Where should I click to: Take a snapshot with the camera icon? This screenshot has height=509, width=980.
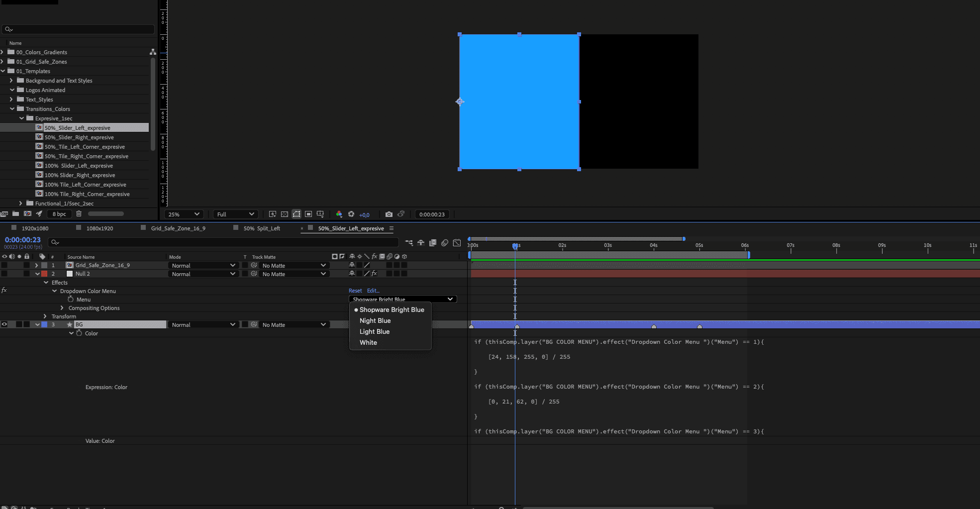click(x=389, y=214)
